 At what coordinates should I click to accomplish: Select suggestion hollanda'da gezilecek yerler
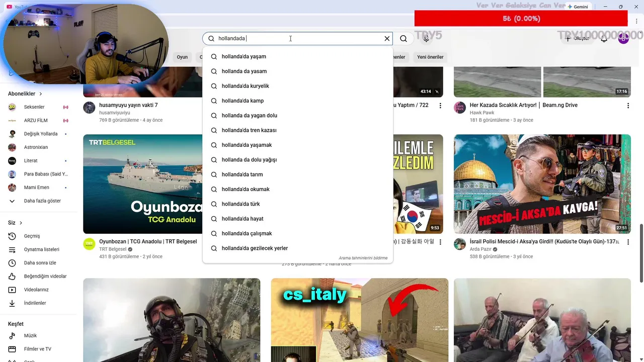click(297, 248)
